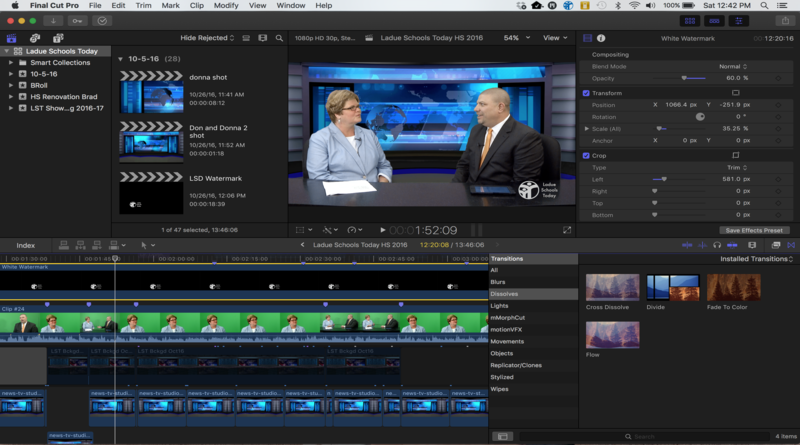800x445 pixels.
Task: Toggle the on-screen Crop control icon
Action: click(735, 155)
